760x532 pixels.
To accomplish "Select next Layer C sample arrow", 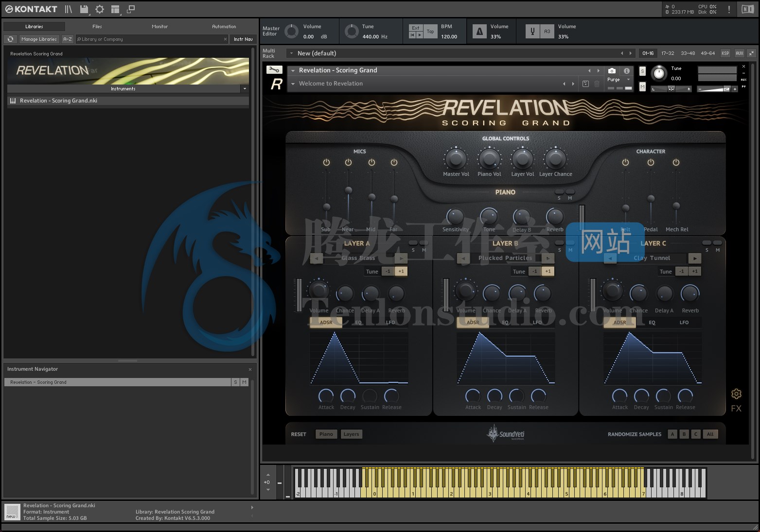I will point(695,258).
